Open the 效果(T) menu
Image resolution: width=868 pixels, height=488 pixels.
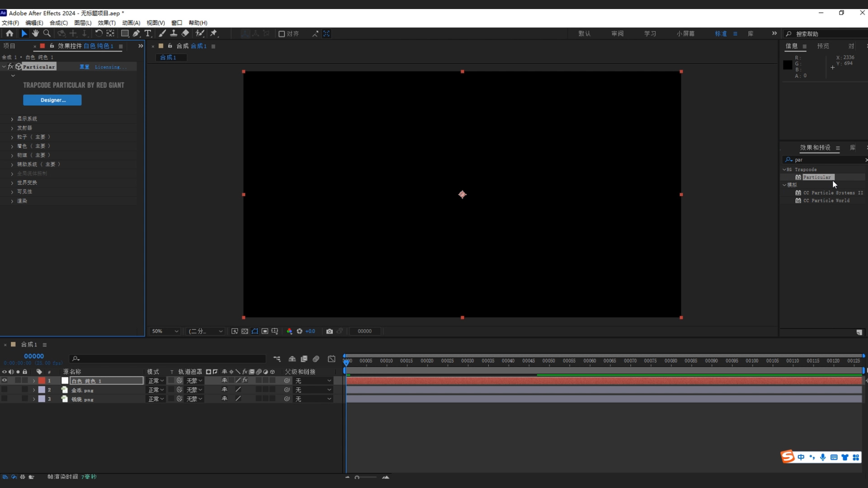pyautogui.click(x=107, y=23)
